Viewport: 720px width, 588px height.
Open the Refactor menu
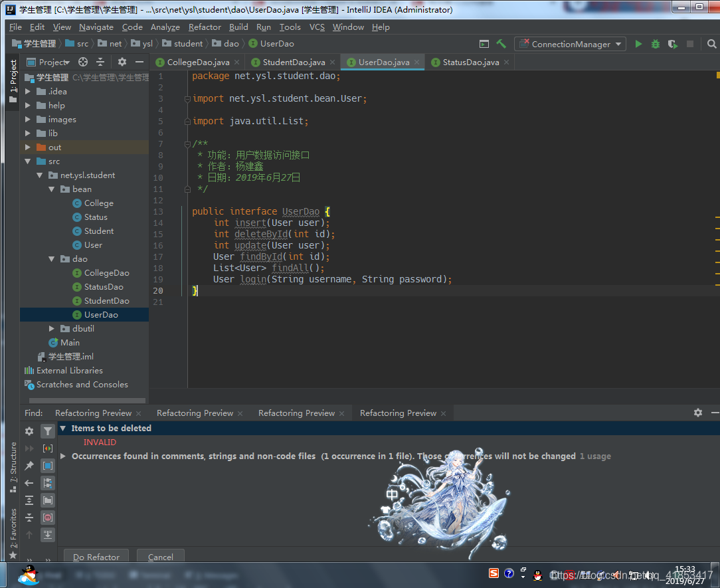[205, 27]
